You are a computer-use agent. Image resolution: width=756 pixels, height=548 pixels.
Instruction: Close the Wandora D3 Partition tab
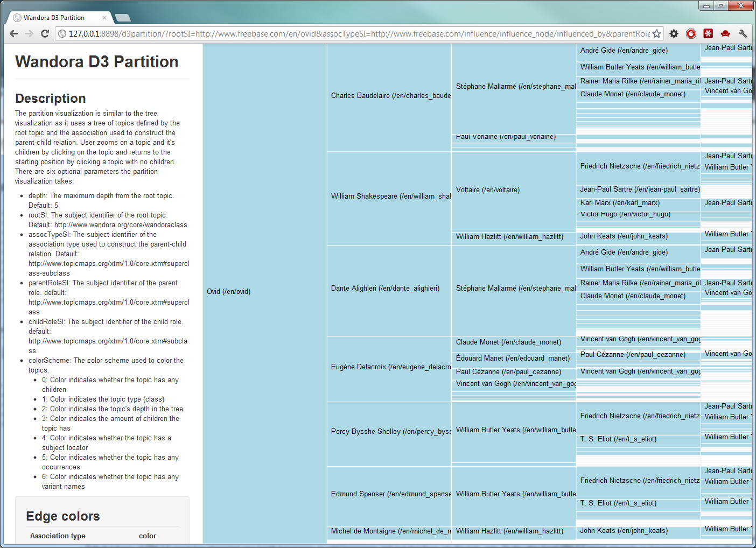tap(104, 18)
